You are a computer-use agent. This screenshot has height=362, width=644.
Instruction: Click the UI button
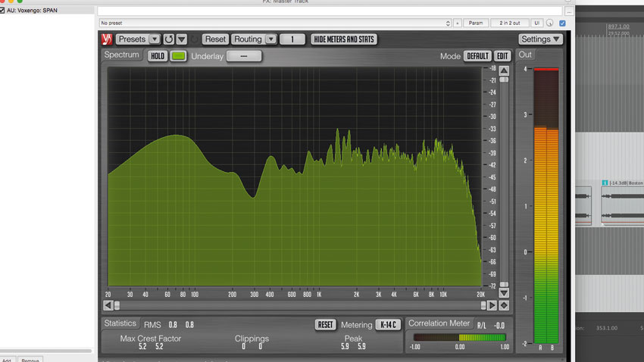tap(537, 23)
